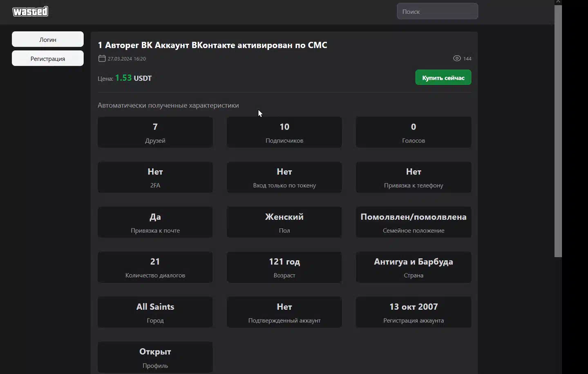Click the 2FA card
The width and height of the screenshot is (588, 374).
(x=155, y=177)
